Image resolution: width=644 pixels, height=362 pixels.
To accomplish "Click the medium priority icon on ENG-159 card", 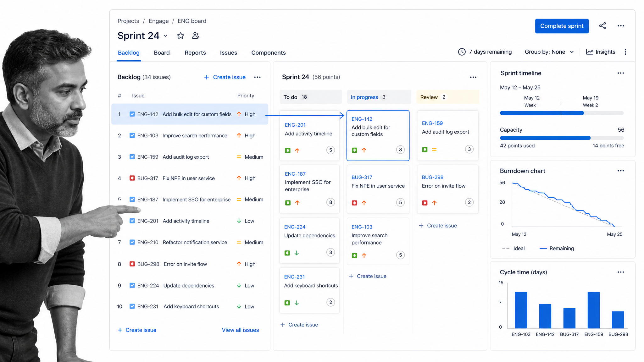I will pyautogui.click(x=434, y=150).
